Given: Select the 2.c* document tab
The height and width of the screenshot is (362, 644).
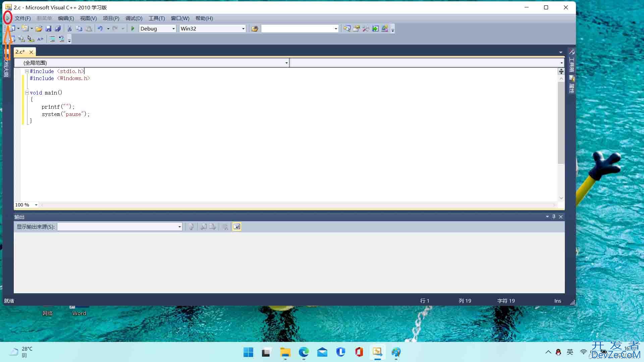Looking at the screenshot, I should click(20, 52).
